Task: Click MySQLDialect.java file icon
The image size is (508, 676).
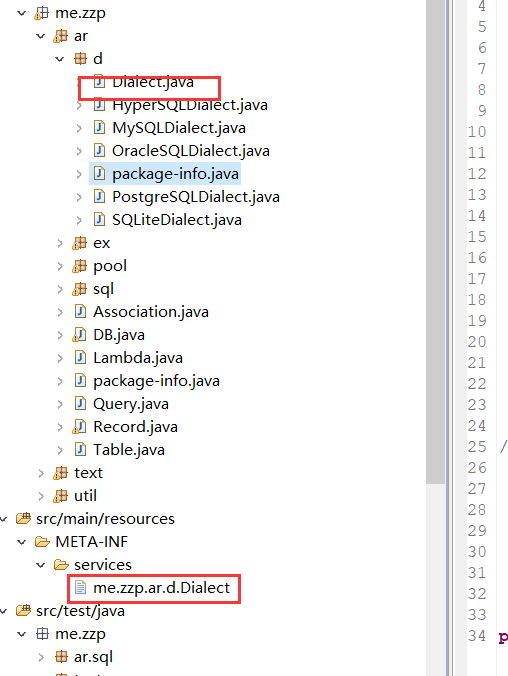Action: point(99,128)
